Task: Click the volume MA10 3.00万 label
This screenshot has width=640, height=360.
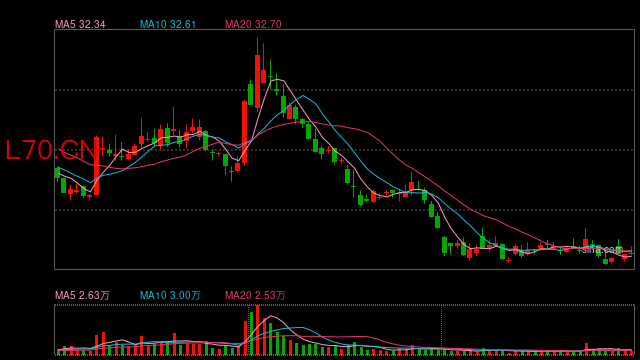Action: click(x=170, y=295)
